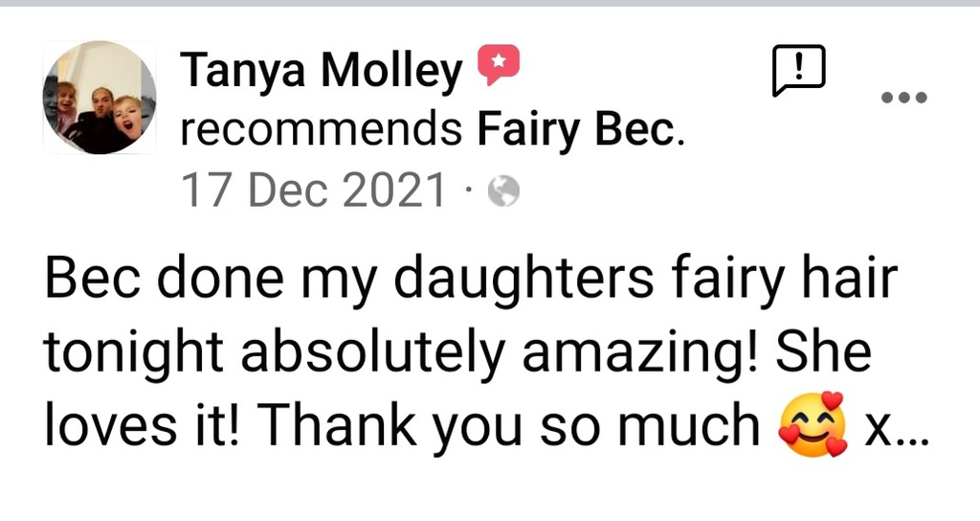Click the 17 Dec 2021 timestamp
This screenshot has height=521, width=980.
314,193
